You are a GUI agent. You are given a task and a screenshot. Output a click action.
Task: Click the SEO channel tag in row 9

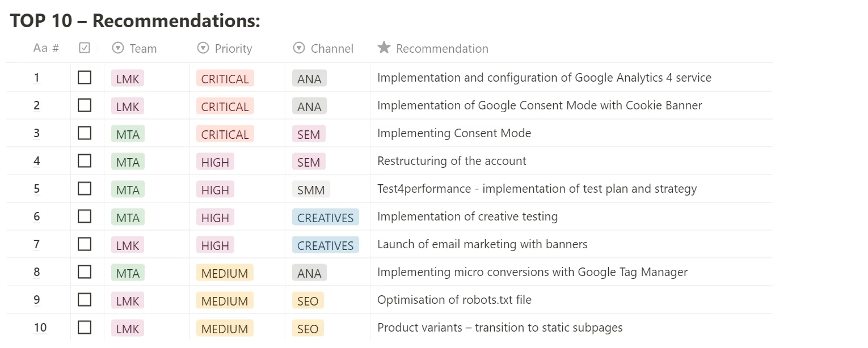[x=308, y=301]
